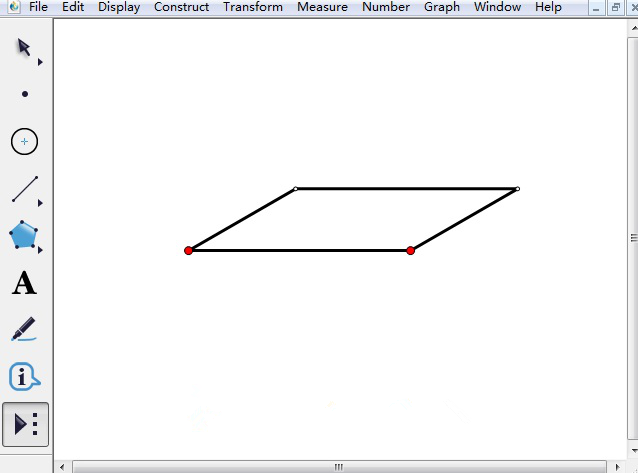The image size is (638, 473).
Task: Select the top segment of the parallelogram
Action: coord(406,188)
